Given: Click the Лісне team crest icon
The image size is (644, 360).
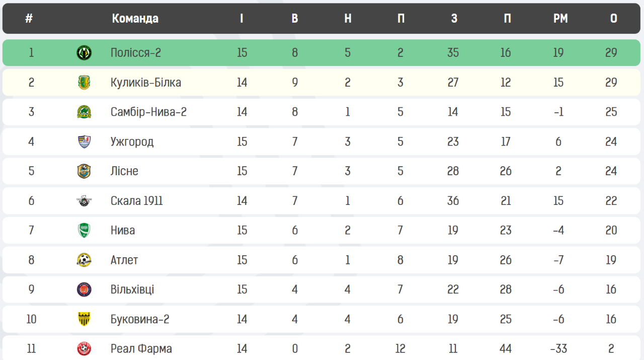Looking at the screenshot, I should [84, 171].
